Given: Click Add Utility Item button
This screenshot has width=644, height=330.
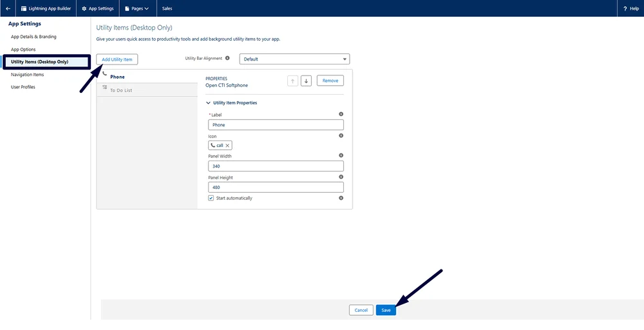Looking at the screenshot, I should 117,59.
